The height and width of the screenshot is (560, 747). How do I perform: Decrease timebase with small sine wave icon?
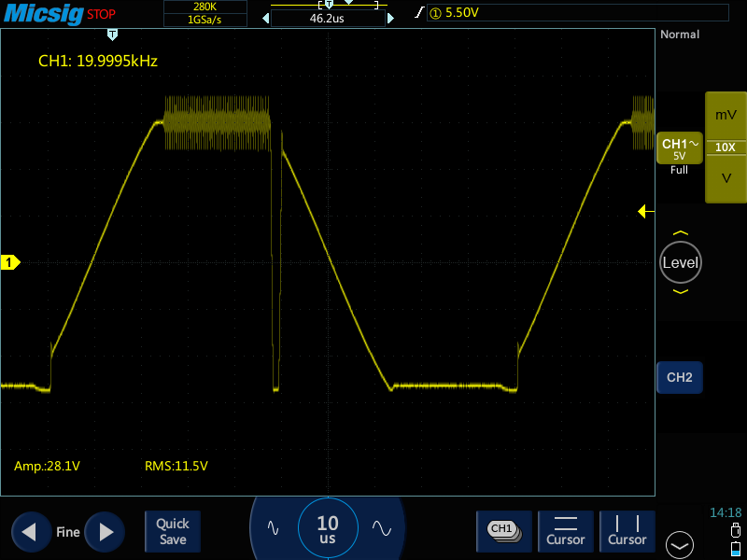click(273, 527)
